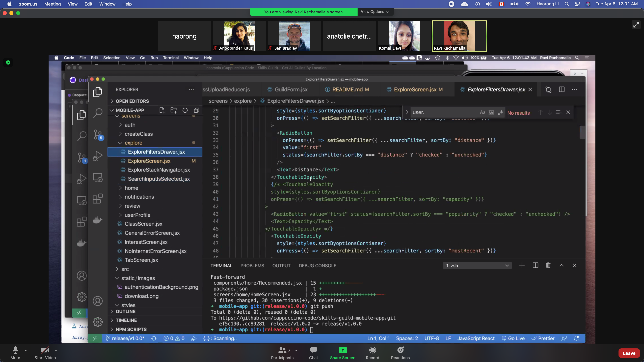Viewport: 644px width, 362px height.
Task: Open ExploreStackNavigator.jsx in file tree
Action: (x=159, y=170)
